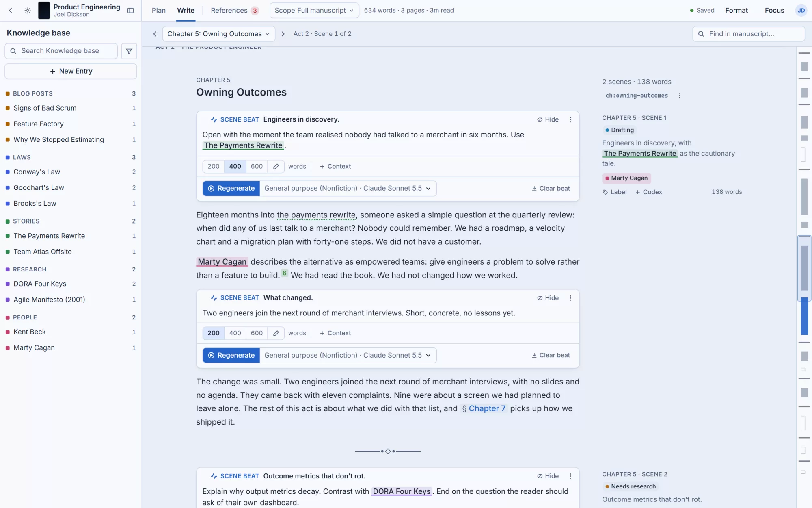This screenshot has height=508, width=812.
Task: Open the Kent Beck entry
Action: point(71,332)
